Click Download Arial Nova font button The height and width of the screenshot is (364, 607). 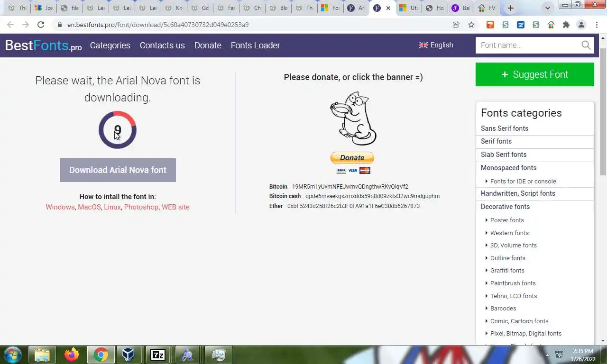(118, 170)
